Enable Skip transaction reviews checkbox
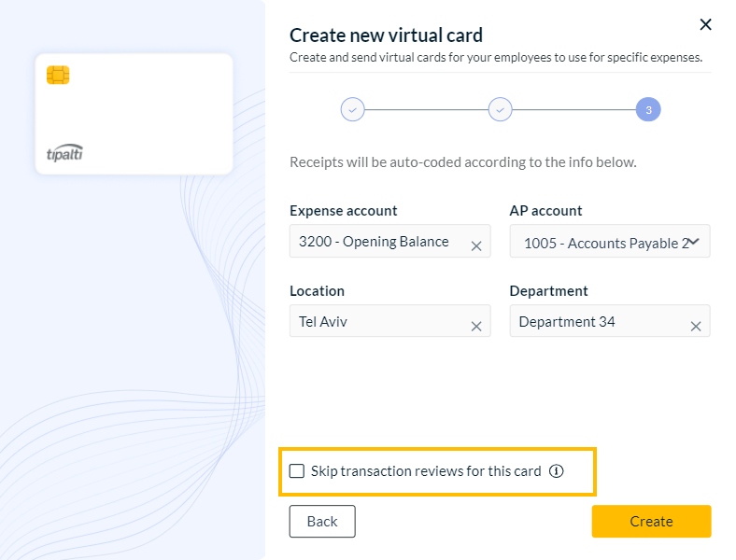This screenshot has height=560, width=736. coord(297,471)
